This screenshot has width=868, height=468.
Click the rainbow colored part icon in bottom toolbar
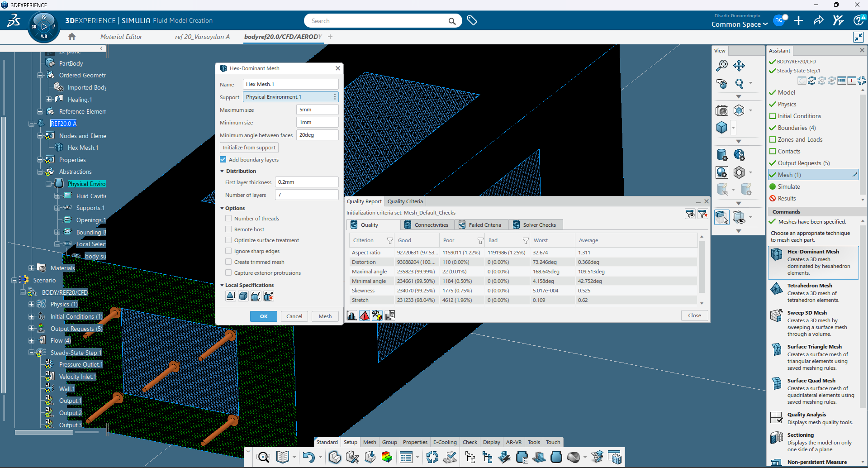387,457
